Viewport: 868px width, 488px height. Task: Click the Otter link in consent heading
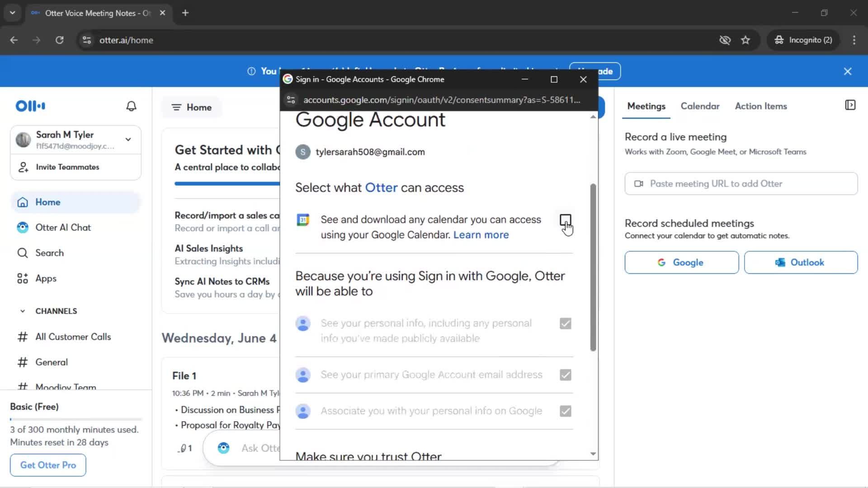pyautogui.click(x=381, y=188)
